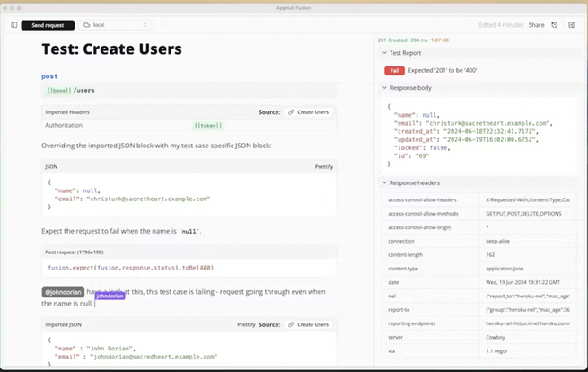Click the cloud icon beside local
588x372 pixels.
(x=86, y=25)
